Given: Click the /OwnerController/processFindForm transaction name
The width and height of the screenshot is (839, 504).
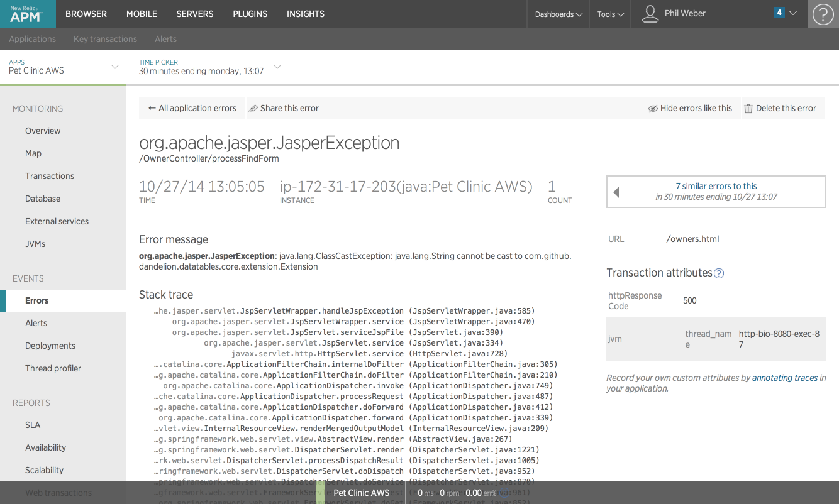Looking at the screenshot, I should 209,158.
